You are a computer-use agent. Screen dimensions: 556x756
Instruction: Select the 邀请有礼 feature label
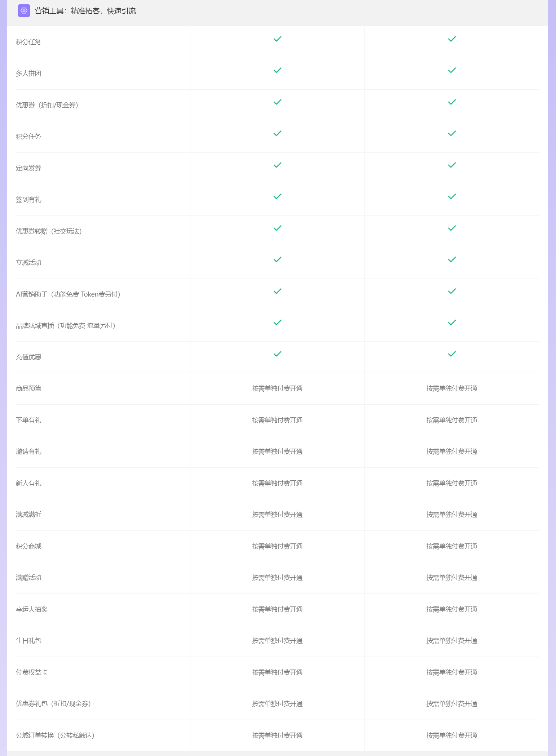click(28, 452)
